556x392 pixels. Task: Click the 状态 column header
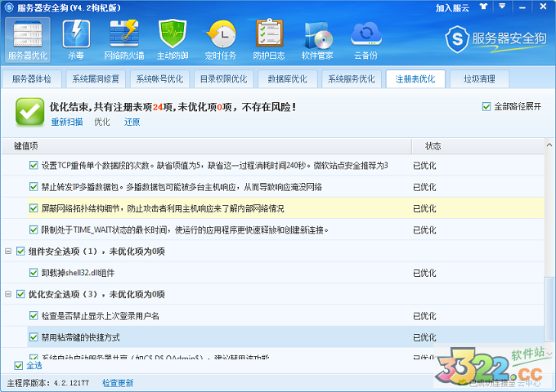tap(478, 146)
